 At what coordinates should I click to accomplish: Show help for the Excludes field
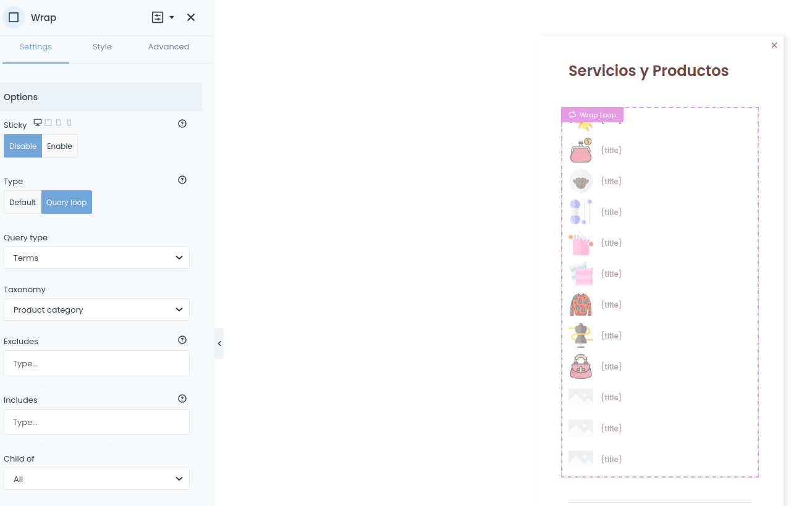point(182,340)
